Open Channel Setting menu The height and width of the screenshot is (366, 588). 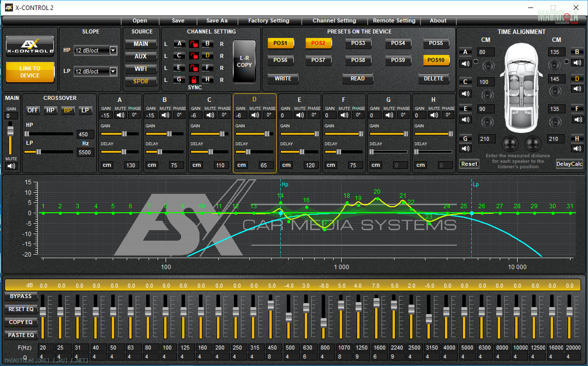tap(335, 20)
